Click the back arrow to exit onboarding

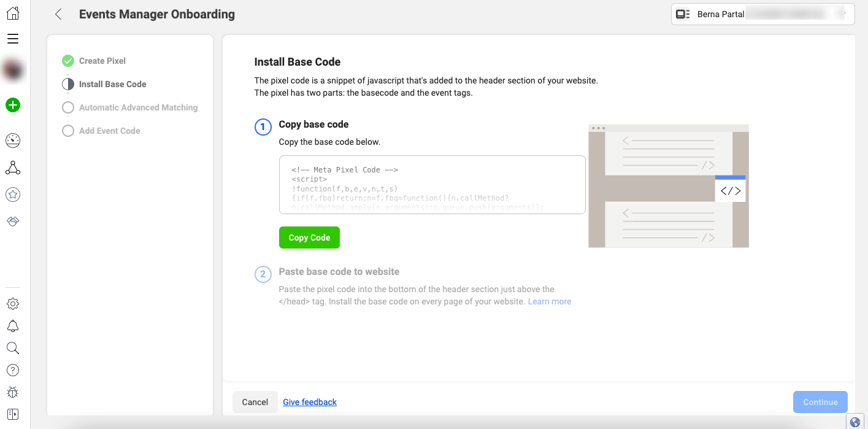pos(58,14)
